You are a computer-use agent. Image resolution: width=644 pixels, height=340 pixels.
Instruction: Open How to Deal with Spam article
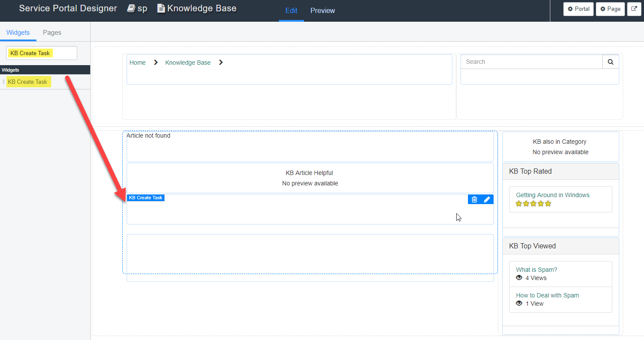tap(547, 295)
